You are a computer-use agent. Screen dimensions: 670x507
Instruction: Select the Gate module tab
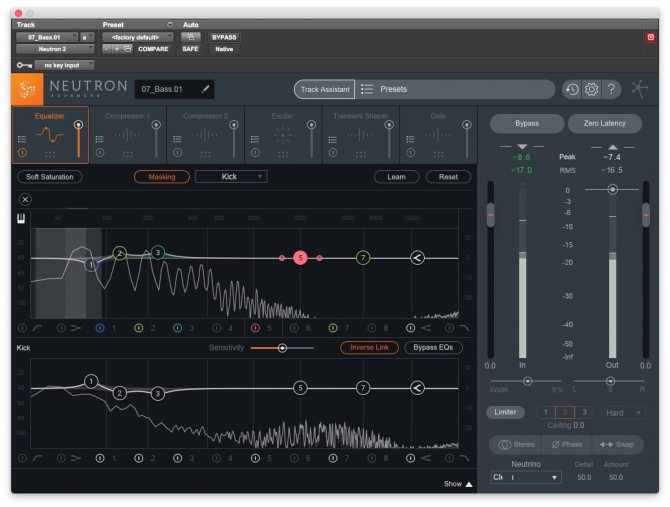438,135
